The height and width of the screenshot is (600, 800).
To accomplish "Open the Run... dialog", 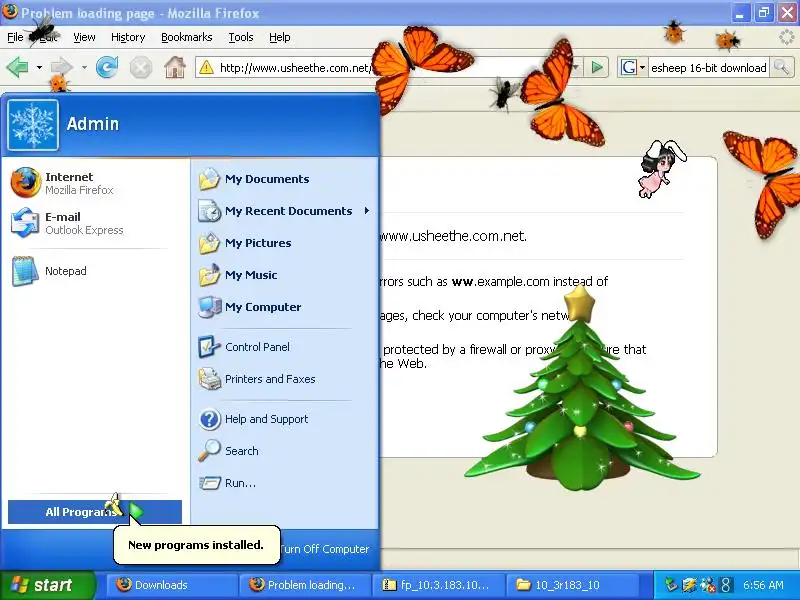I will click(x=285, y=483).
